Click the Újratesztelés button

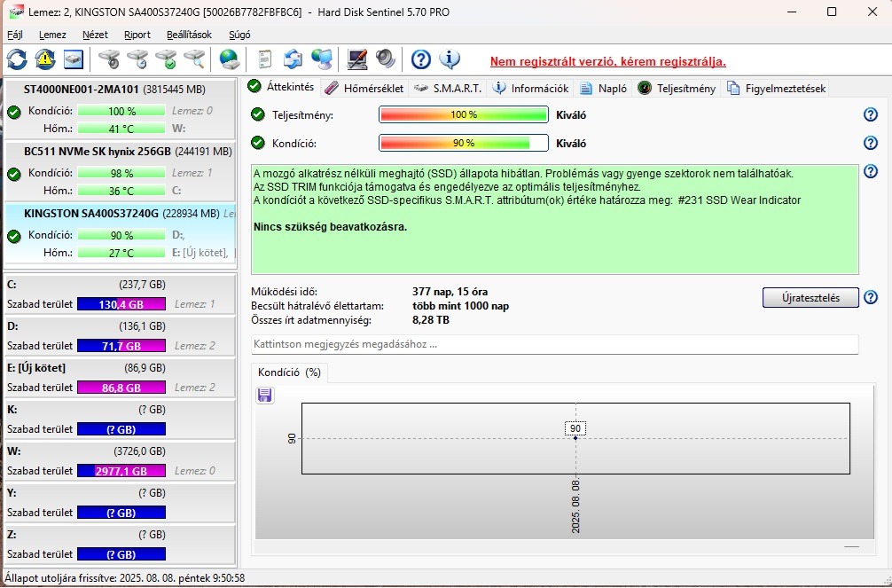[x=810, y=297]
